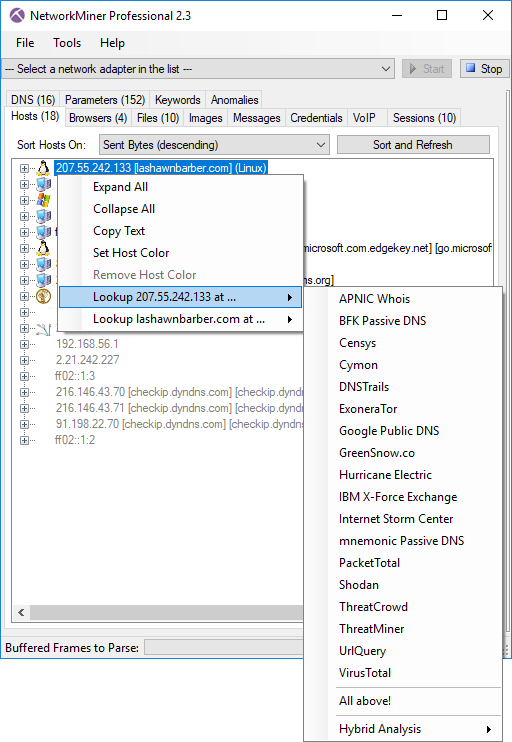
Task: Expand the 192.168.56.1 host node
Action: point(24,344)
